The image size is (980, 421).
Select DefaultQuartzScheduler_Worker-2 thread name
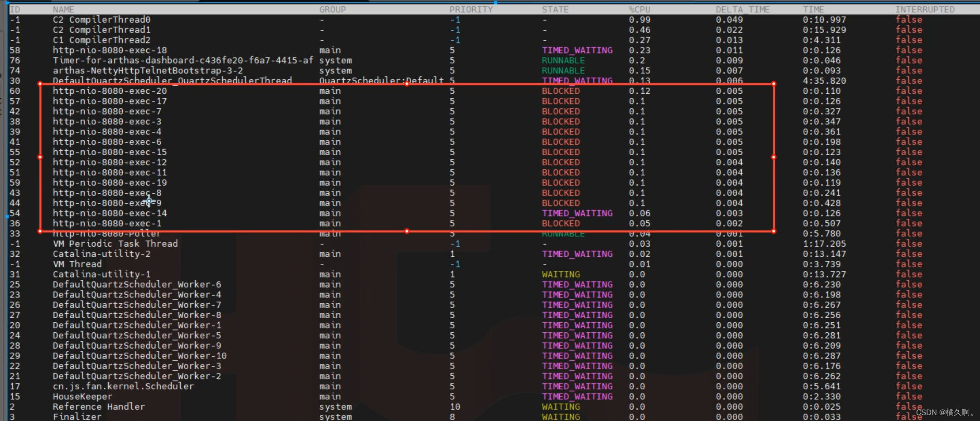point(137,376)
